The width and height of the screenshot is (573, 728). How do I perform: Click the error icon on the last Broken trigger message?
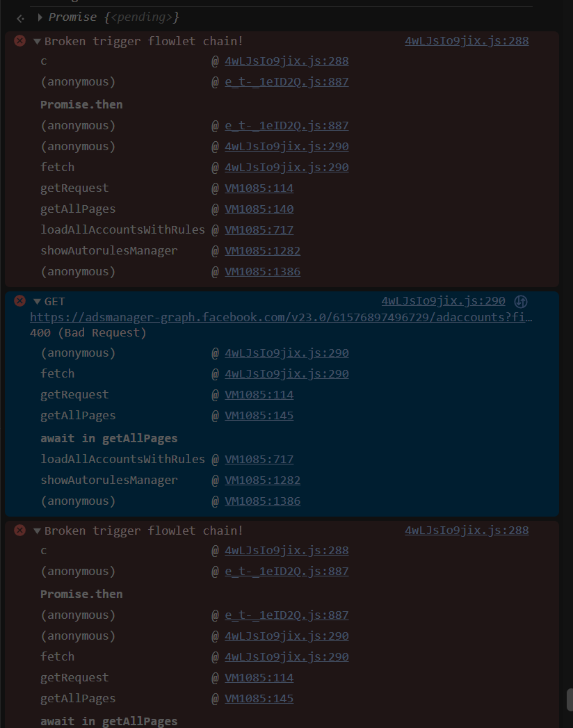pos(20,531)
